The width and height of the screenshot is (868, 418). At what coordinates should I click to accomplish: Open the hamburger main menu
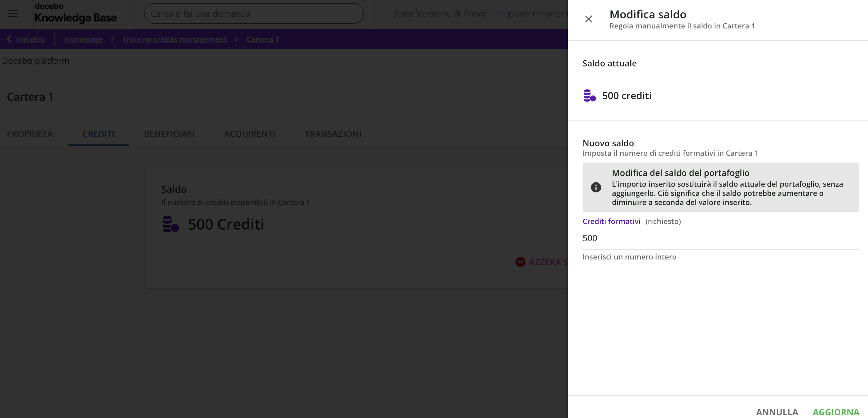13,13
